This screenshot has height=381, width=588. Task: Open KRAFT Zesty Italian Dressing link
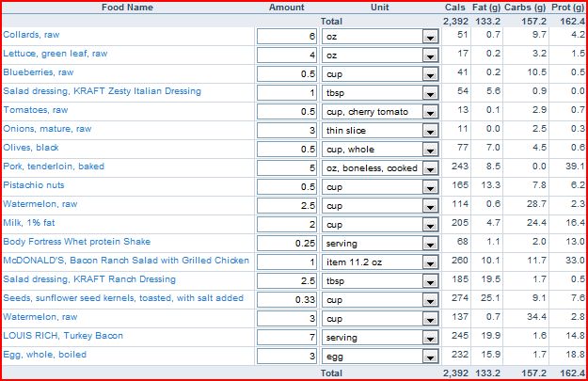[x=102, y=91]
